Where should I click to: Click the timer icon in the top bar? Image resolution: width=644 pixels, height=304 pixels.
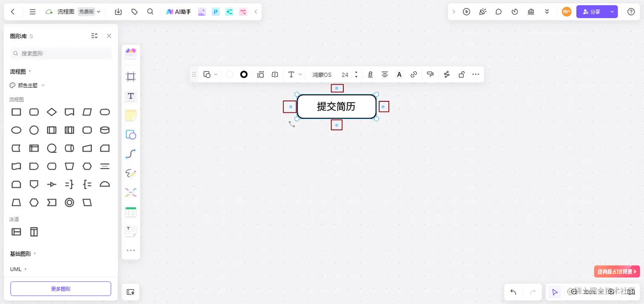515,11
